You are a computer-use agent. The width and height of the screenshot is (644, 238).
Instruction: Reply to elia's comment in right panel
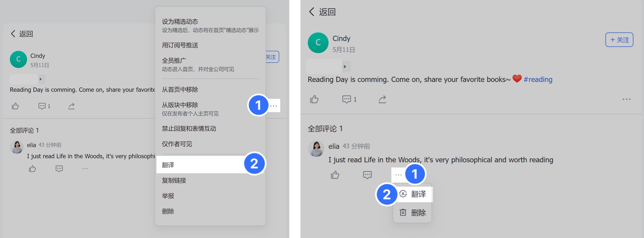coord(367,175)
